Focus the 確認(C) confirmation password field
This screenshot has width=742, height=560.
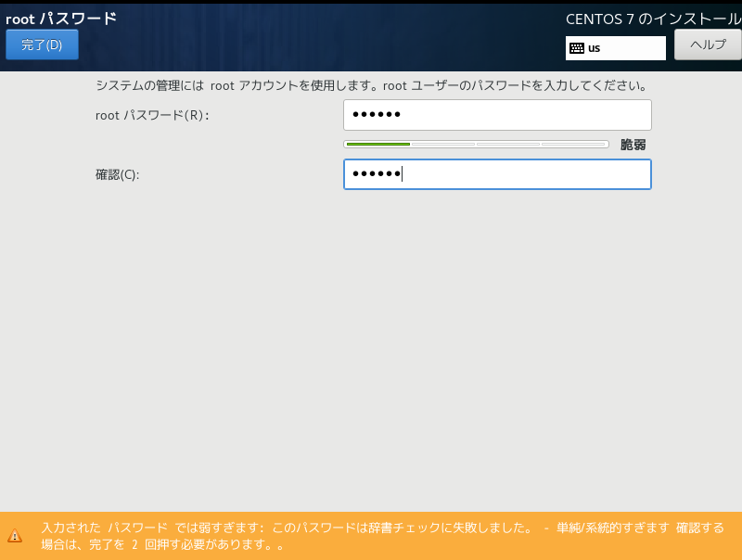[497, 174]
